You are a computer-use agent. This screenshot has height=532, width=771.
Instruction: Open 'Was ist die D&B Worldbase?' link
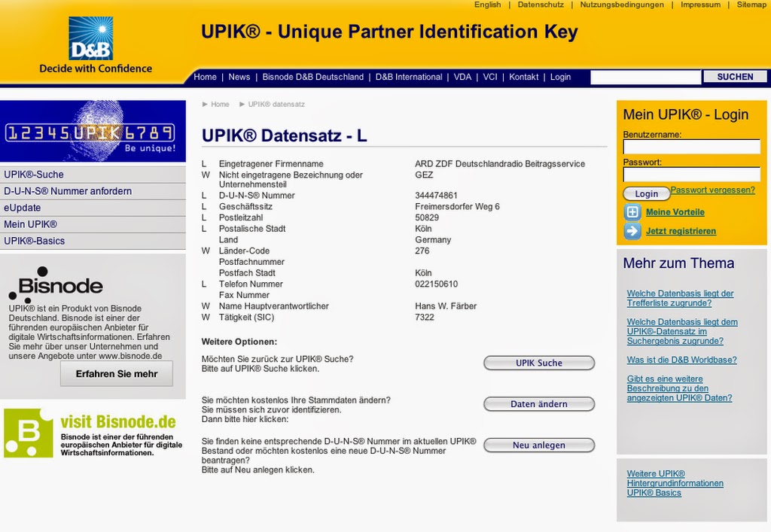coord(681,360)
